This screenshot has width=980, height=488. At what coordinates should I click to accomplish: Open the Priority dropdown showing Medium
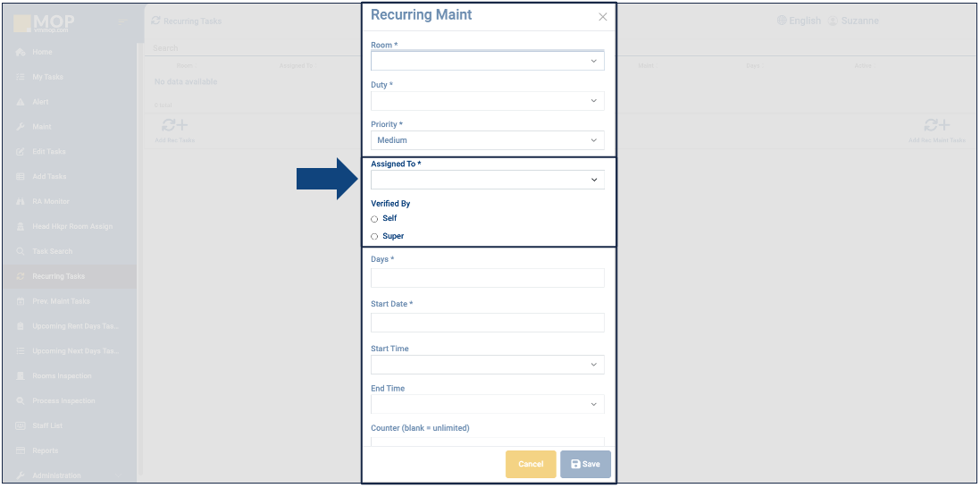(x=487, y=140)
